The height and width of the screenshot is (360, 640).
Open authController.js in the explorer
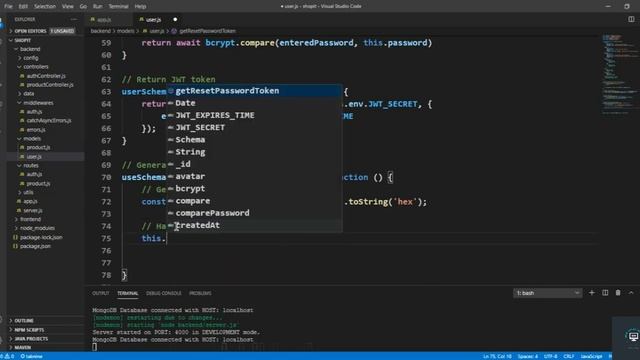(46, 76)
